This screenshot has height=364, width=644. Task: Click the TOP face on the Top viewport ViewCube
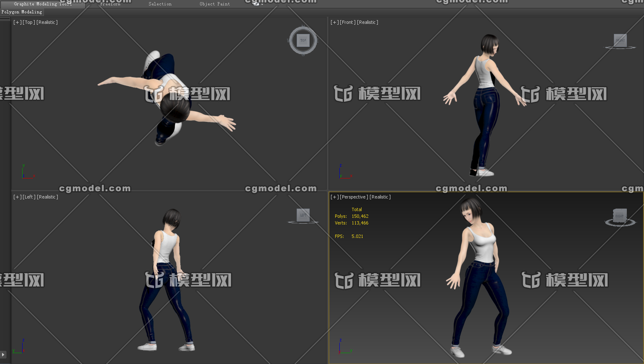point(303,40)
